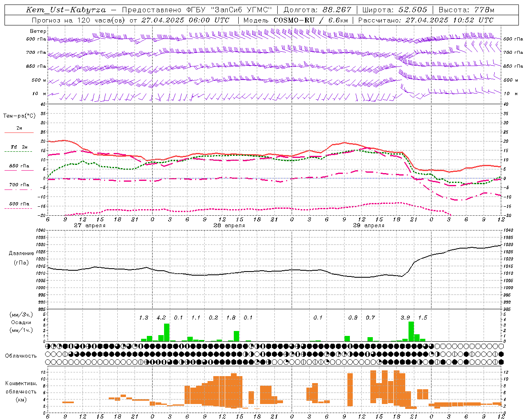Click the 29 апреля date label

click(369, 226)
